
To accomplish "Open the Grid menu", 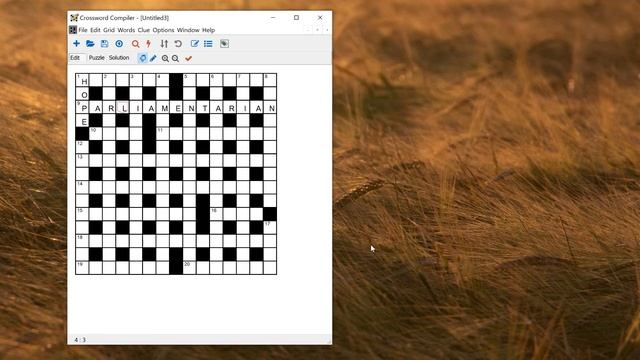I will pyautogui.click(x=109, y=30).
